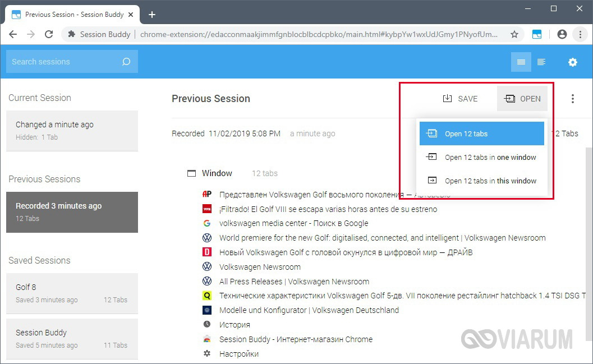The image size is (593, 364).
Task: Open Chrome profile avatar icon
Action: tap(562, 34)
